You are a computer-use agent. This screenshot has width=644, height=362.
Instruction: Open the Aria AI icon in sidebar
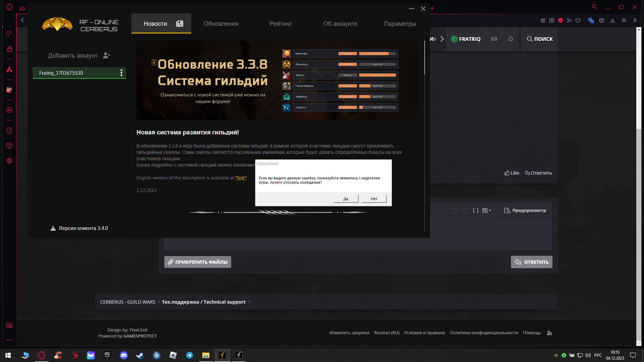(x=9, y=69)
